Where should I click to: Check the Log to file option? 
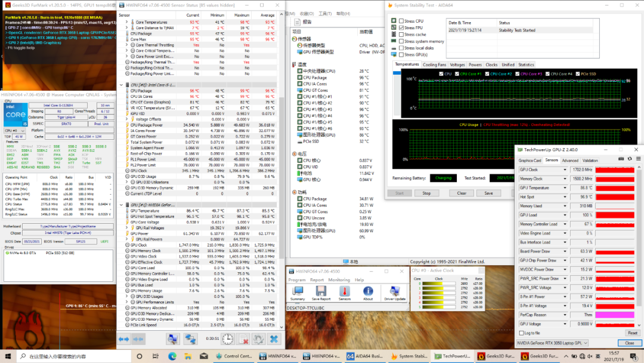click(x=522, y=333)
